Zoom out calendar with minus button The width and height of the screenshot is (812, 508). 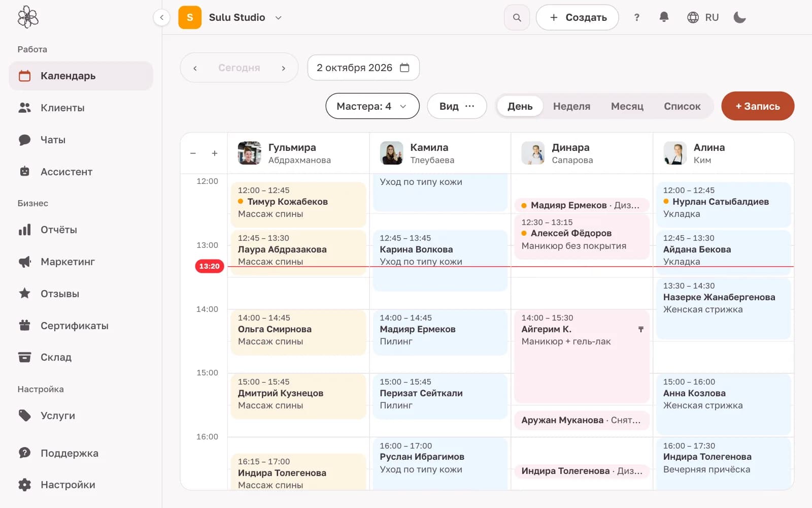pos(193,153)
